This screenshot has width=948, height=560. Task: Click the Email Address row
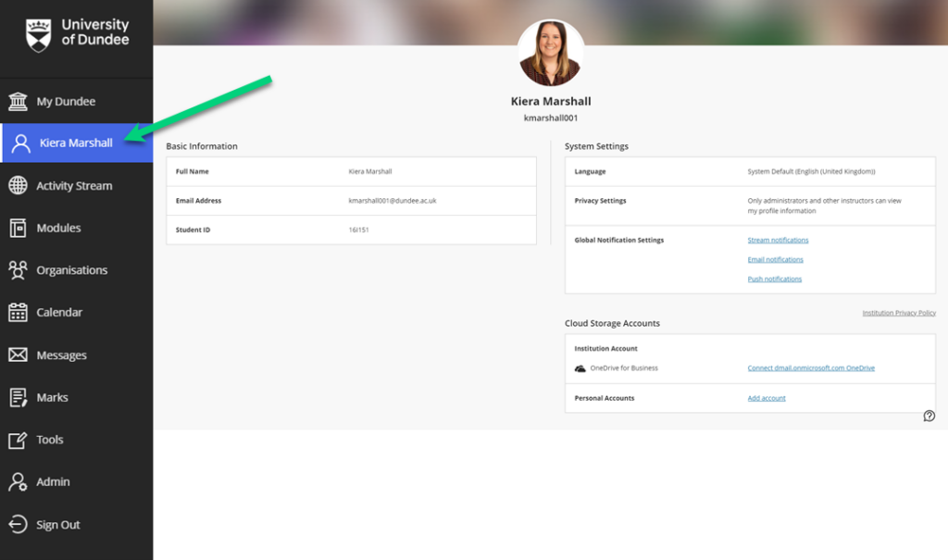(x=351, y=201)
